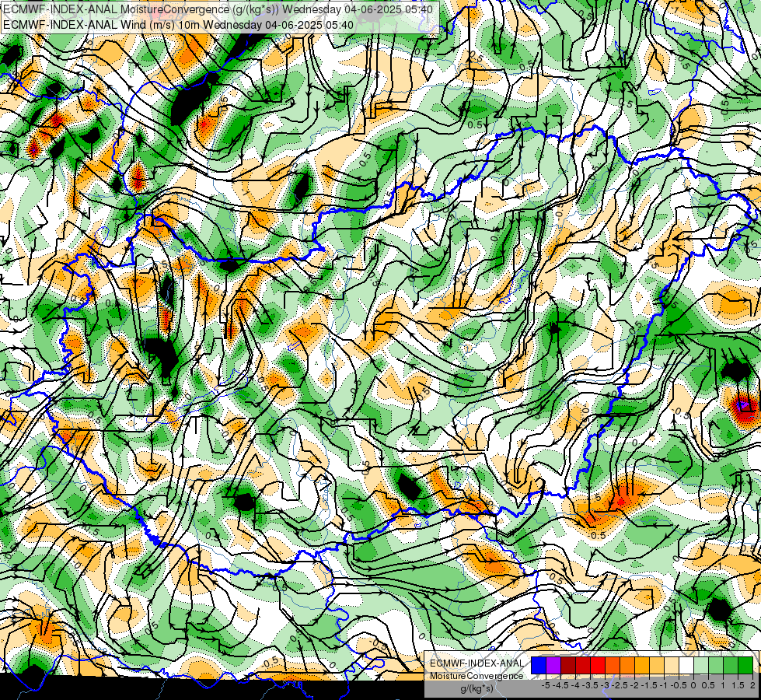Click the blue legend color swatch

539,665
